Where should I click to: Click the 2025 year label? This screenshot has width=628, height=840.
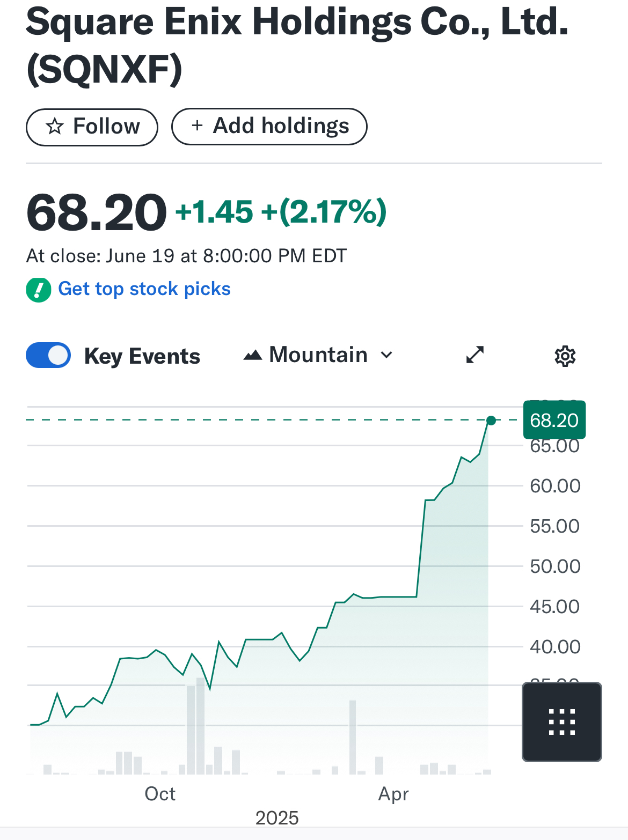(x=277, y=818)
